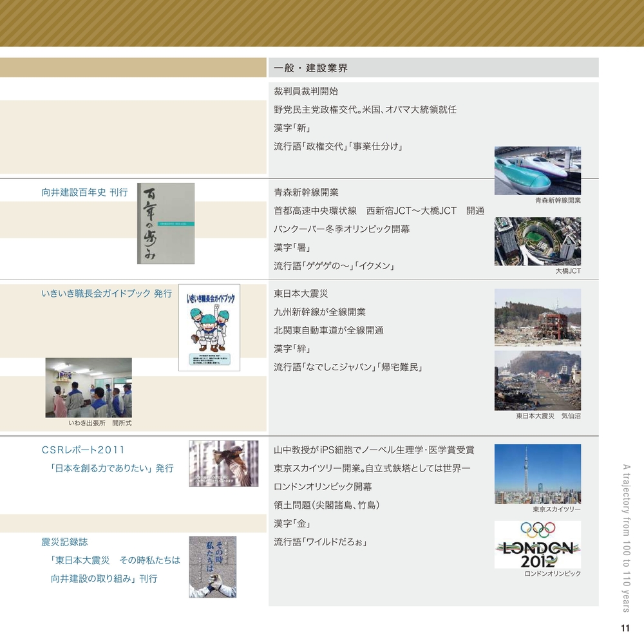Select the London 2012 Olympic logo
Screen dimensions: 644x644
pyautogui.click(x=537, y=545)
